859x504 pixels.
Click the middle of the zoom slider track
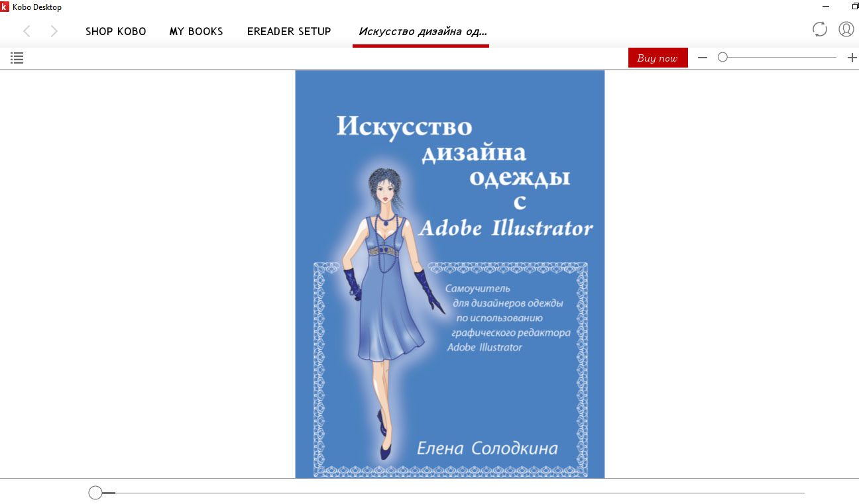point(779,58)
